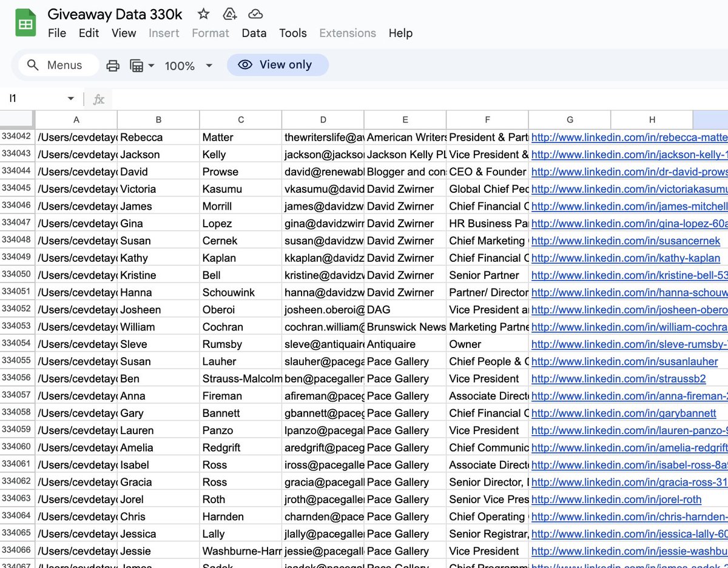Select the cell containing Josheen
This screenshot has height=568, width=728.
tap(158, 310)
